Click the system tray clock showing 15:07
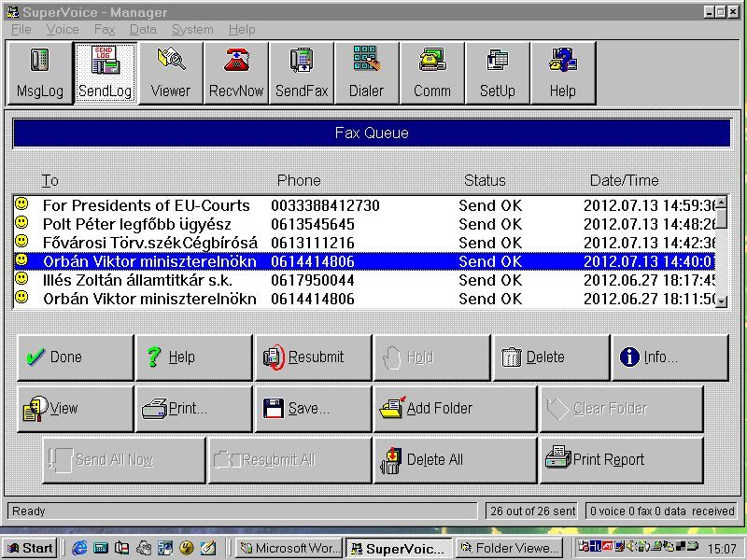The image size is (747, 560). (722, 549)
